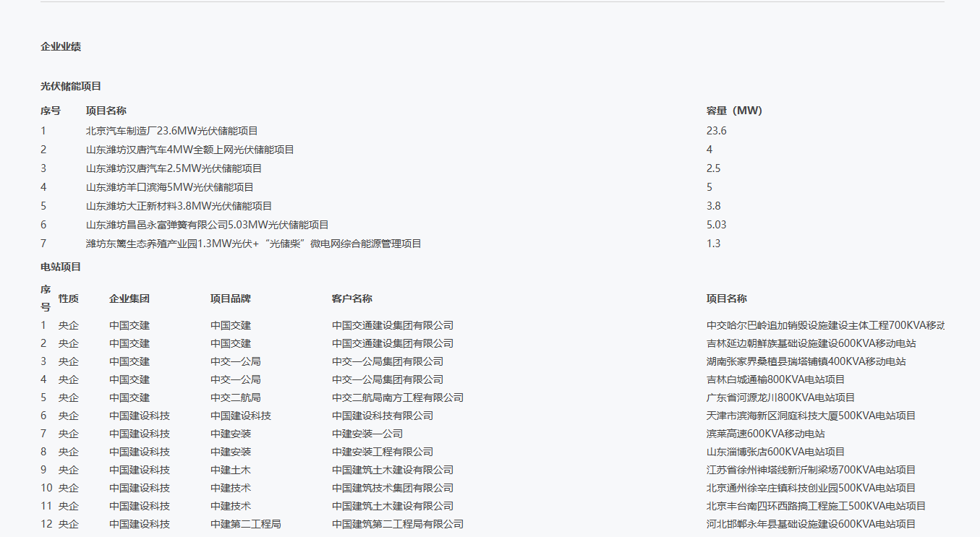Select the 光伏储能项目 table title
Viewport: 980px width, 537px height.
tap(71, 86)
